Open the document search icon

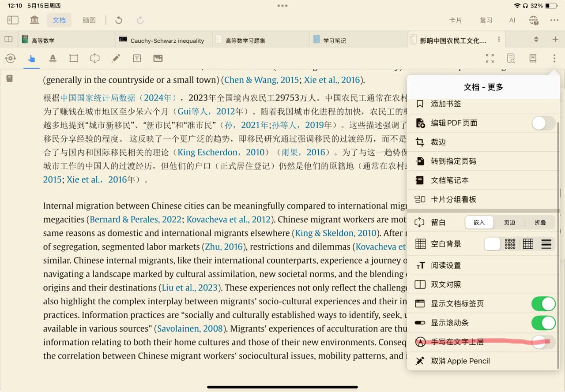pos(511,58)
